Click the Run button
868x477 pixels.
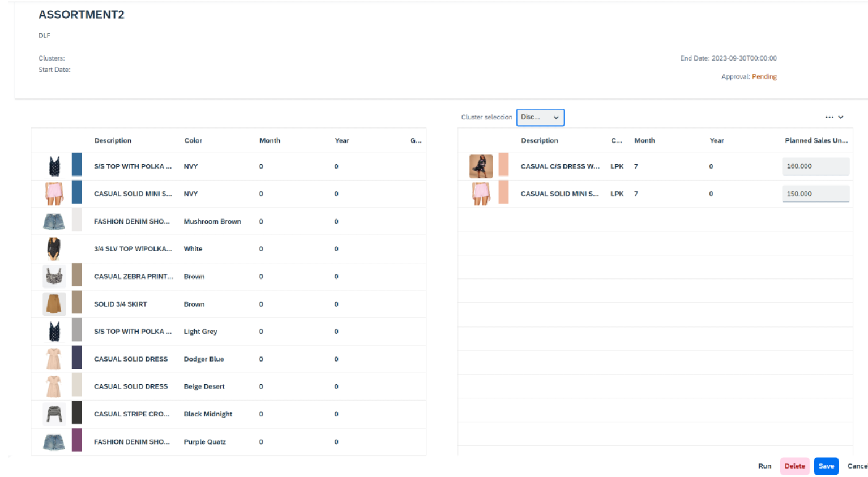pyautogui.click(x=764, y=466)
